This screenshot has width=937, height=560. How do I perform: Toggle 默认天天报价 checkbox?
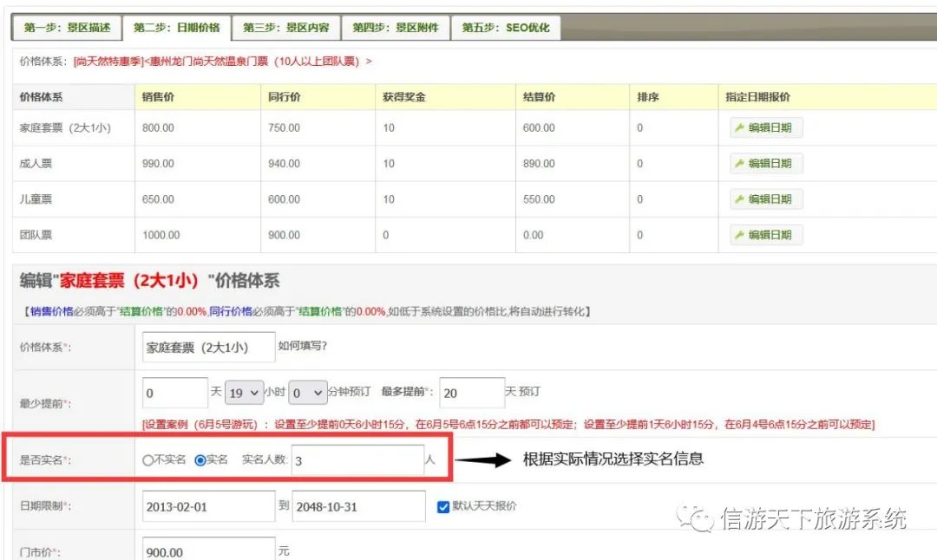tap(443, 506)
